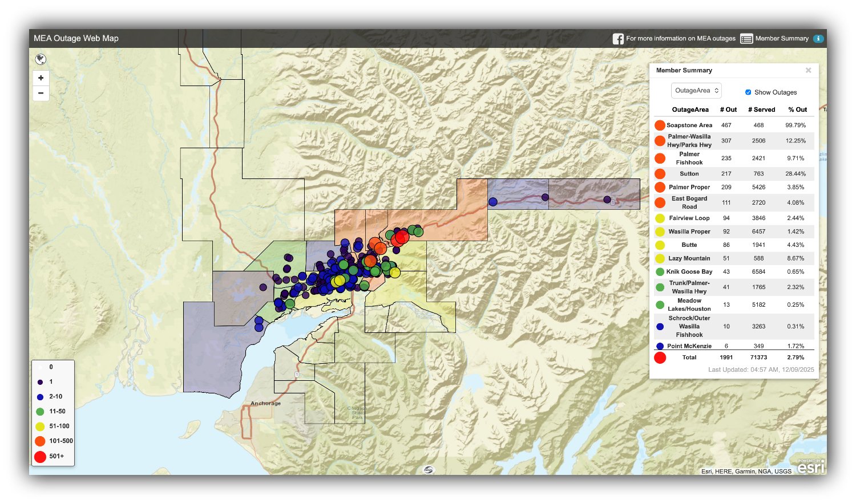Open the OutageArea dropdown
The image size is (856, 504).
[696, 91]
